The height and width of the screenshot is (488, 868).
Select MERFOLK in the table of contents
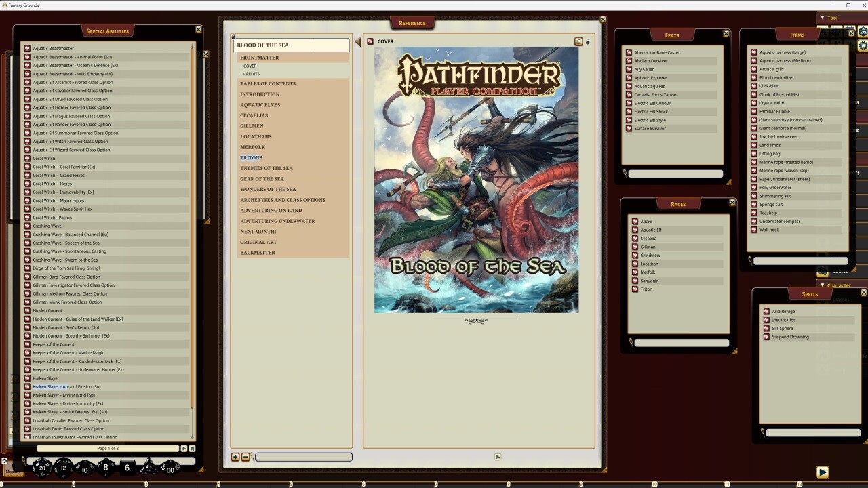click(252, 146)
